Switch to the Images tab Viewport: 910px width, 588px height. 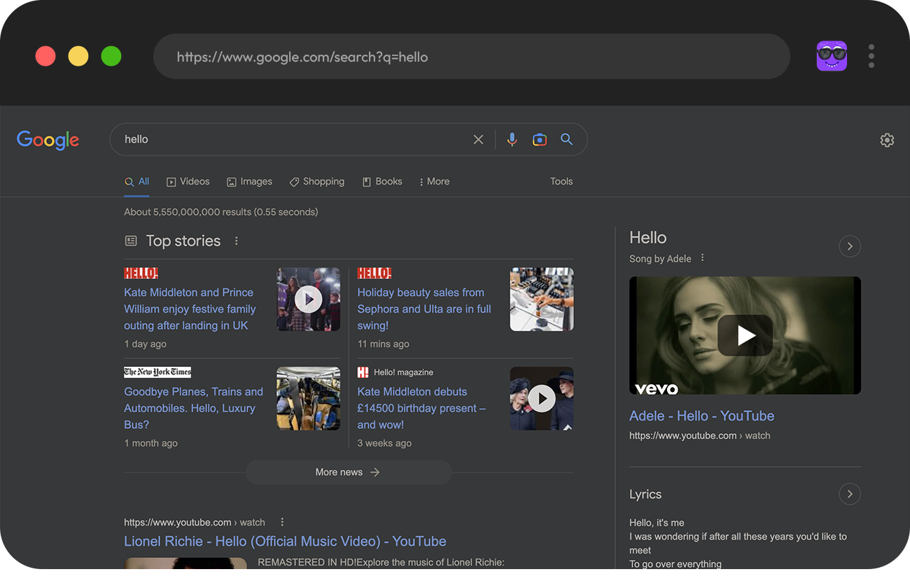249,181
